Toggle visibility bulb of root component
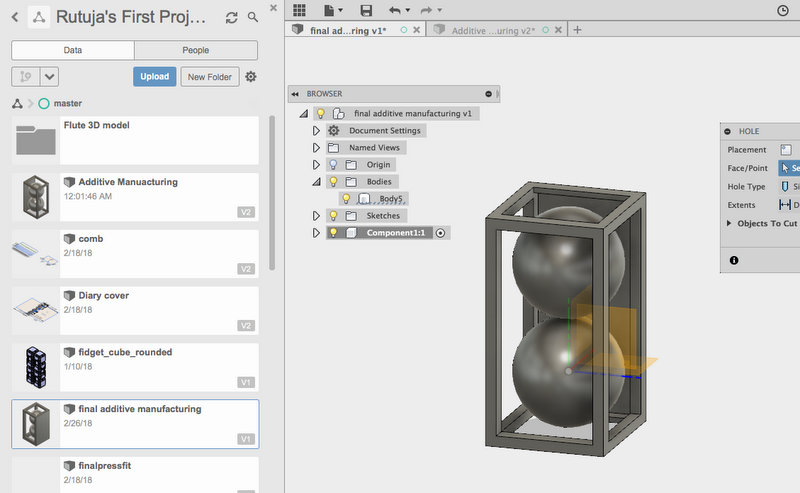 click(x=320, y=113)
